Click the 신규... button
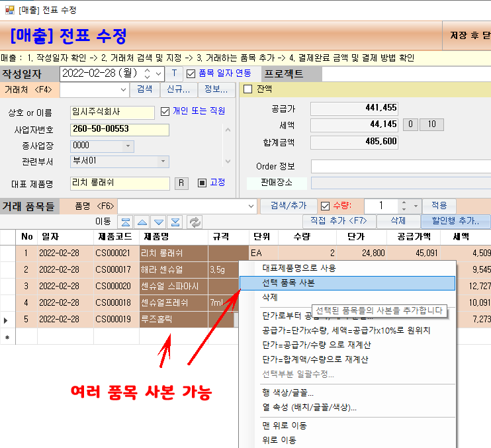491x448 pixels. click(179, 90)
